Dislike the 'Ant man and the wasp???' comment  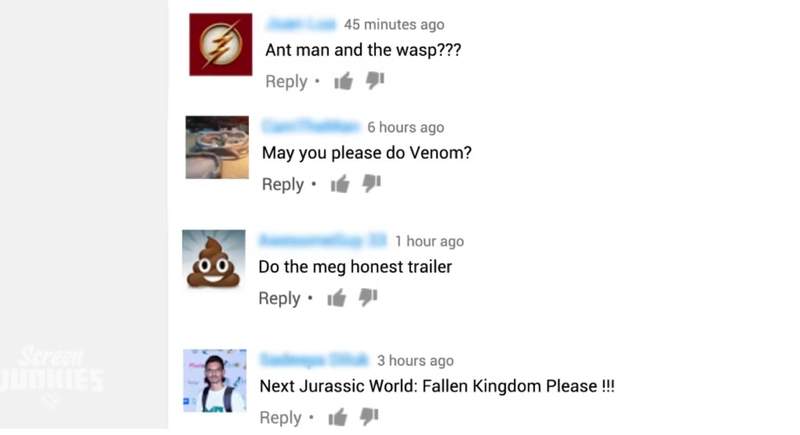[375, 80]
